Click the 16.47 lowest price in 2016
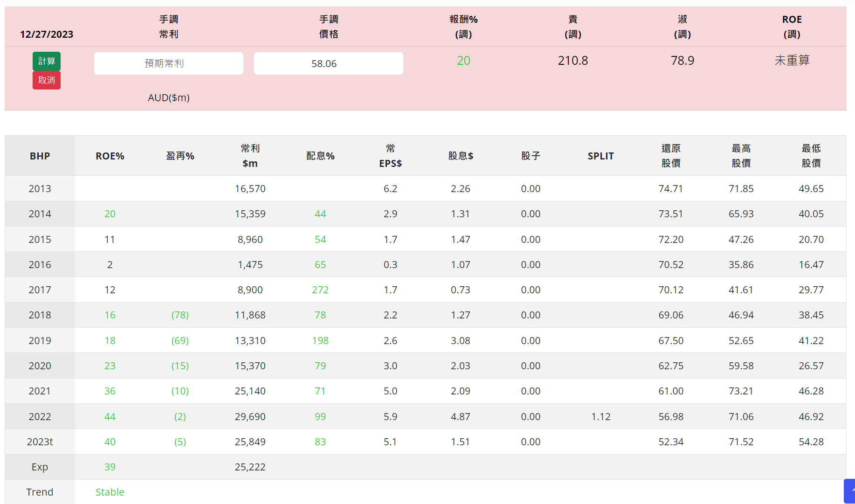The image size is (855, 504). click(x=811, y=265)
